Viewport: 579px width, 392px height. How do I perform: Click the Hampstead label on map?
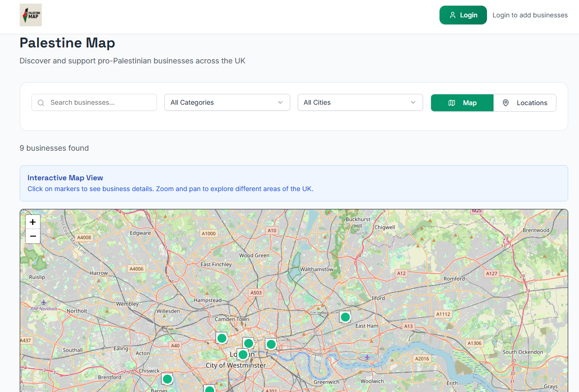[x=208, y=300]
